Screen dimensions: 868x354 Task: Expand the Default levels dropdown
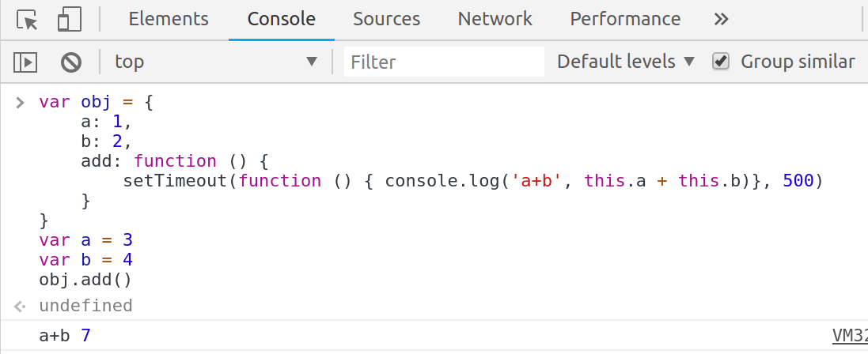pyautogui.click(x=625, y=62)
